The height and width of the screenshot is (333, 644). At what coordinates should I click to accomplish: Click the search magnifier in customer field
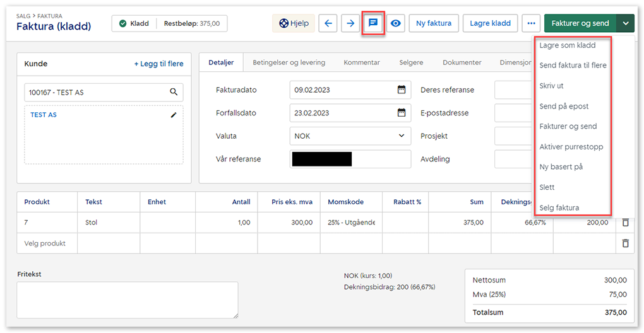[174, 92]
